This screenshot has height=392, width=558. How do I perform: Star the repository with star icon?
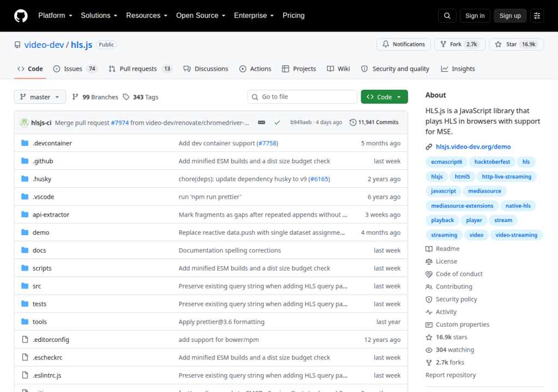(498, 44)
